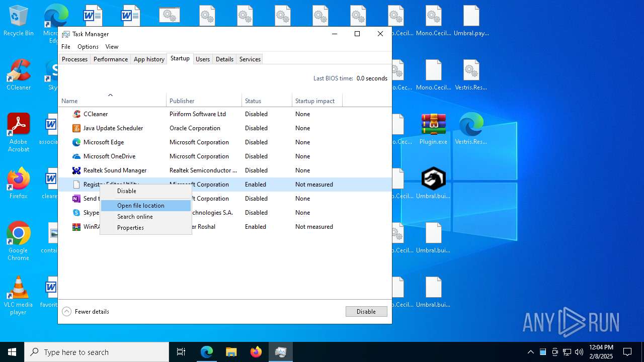The height and width of the screenshot is (362, 644).
Task: Open Microsoft Edge from taskbar
Action: (207, 352)
